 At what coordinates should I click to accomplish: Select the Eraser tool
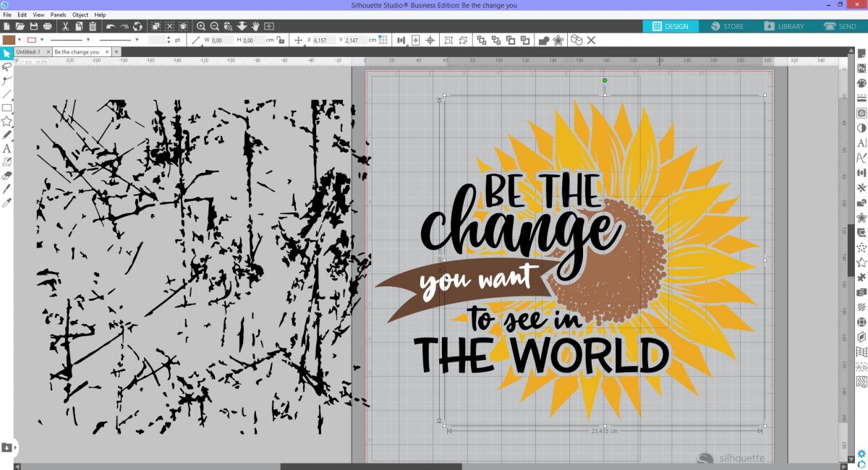pos(5,175)
